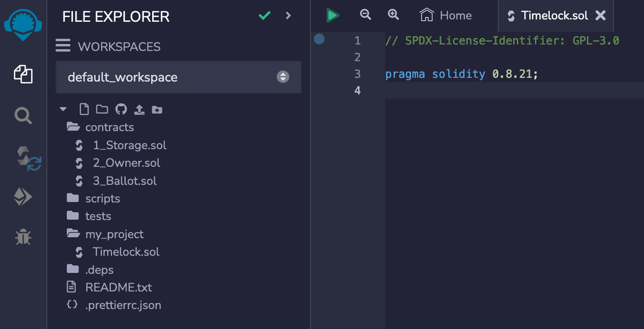The image size is (644, 329).
Task: Toggle the breakpoint on line 1
Action: [319, 39]
